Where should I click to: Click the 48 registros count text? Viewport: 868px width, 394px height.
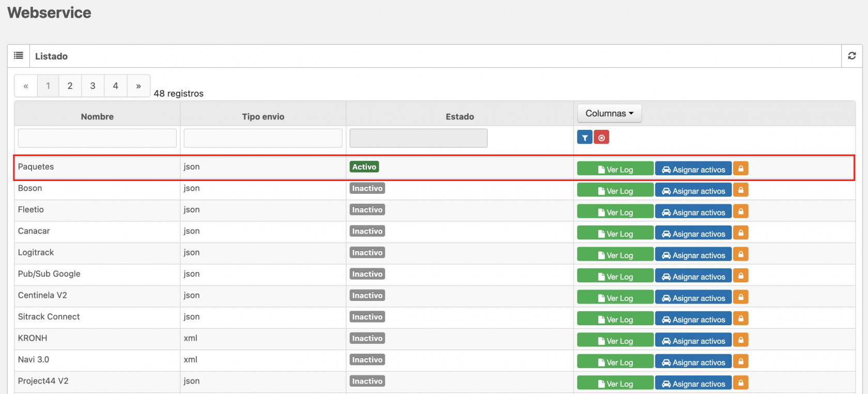179,94
